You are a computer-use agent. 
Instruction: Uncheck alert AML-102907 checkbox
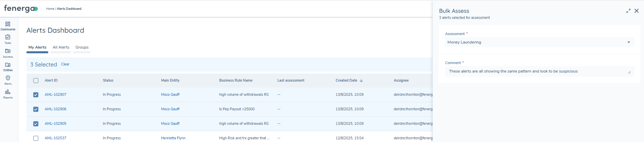(x=36, y=95)
